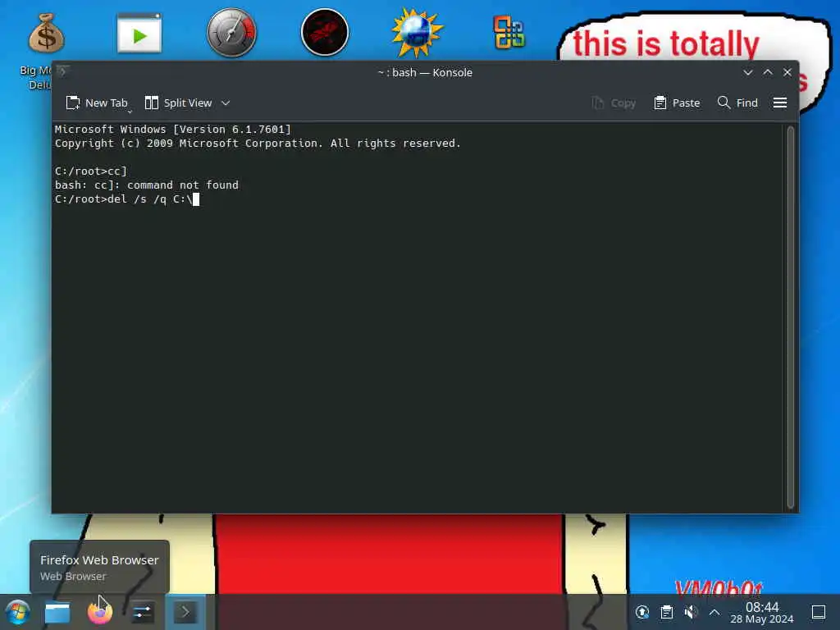
Task: Click the money bag desktop icon
Action: (x=47, y=33)
